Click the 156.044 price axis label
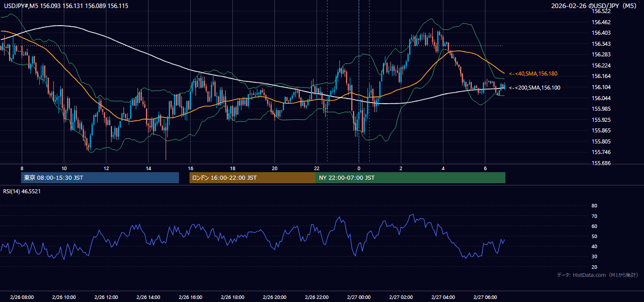This screenshot has width=644, height=302. click(x=601, y=98)
